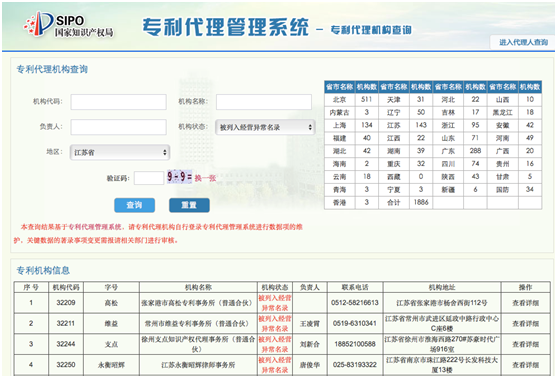Open 查看详细 for 江苏永衡昭辉律师事务所
Screen dimensions: 557x378
point(525,365)
